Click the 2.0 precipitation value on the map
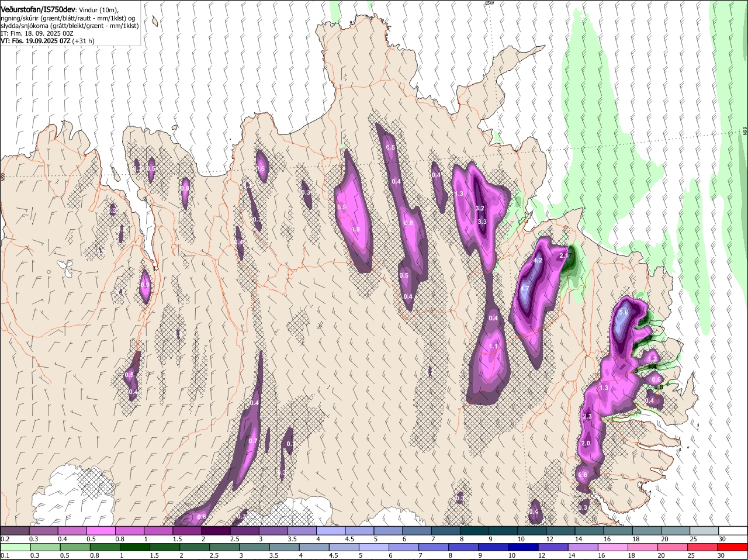Image resolution: width=748 pixels, height=560 pixels. tap(586, 444)
